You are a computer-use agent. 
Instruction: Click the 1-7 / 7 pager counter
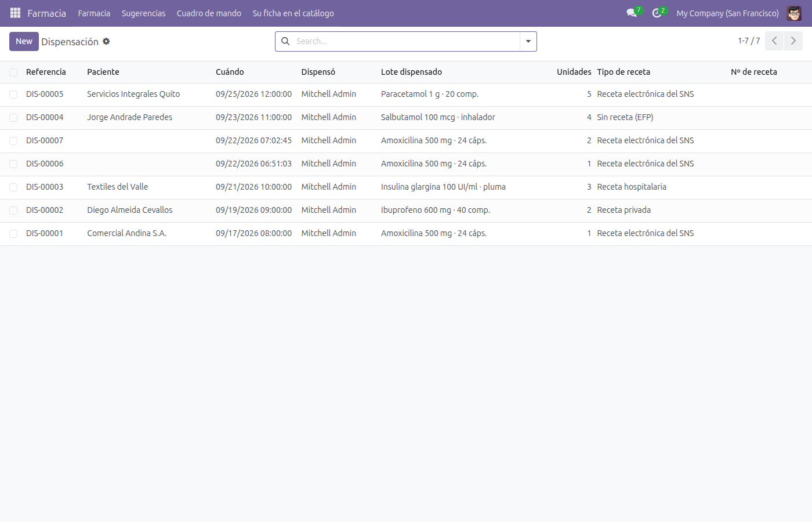(749, 41)
